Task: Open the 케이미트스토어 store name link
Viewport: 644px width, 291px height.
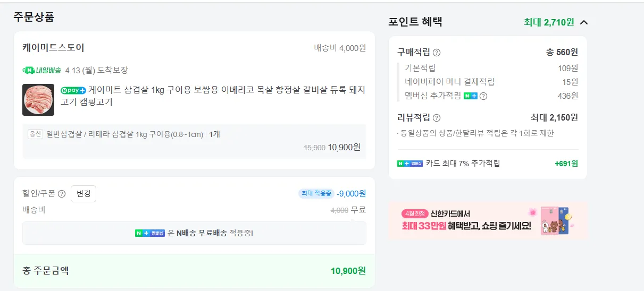Action: coord(53,48)
